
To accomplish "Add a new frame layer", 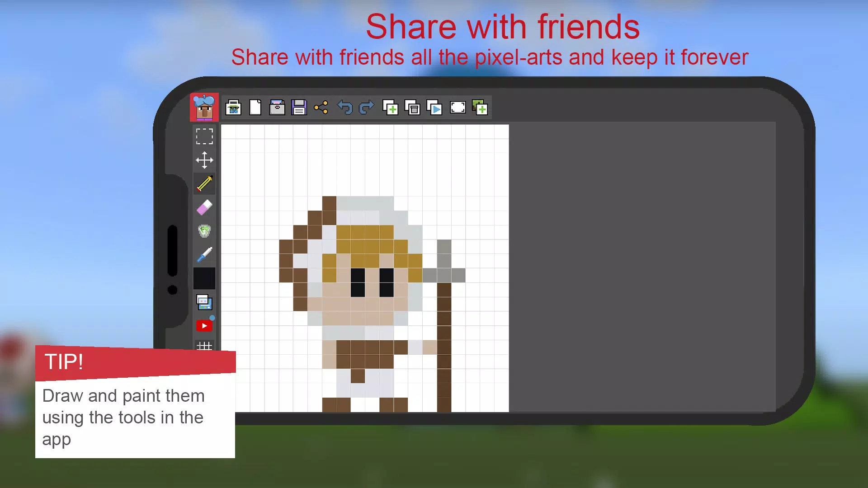I will [390, 108].
